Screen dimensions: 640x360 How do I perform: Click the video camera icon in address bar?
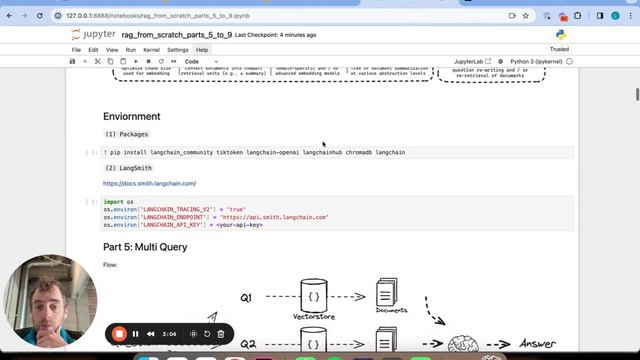pyautogui.click(x=512, y=16)
